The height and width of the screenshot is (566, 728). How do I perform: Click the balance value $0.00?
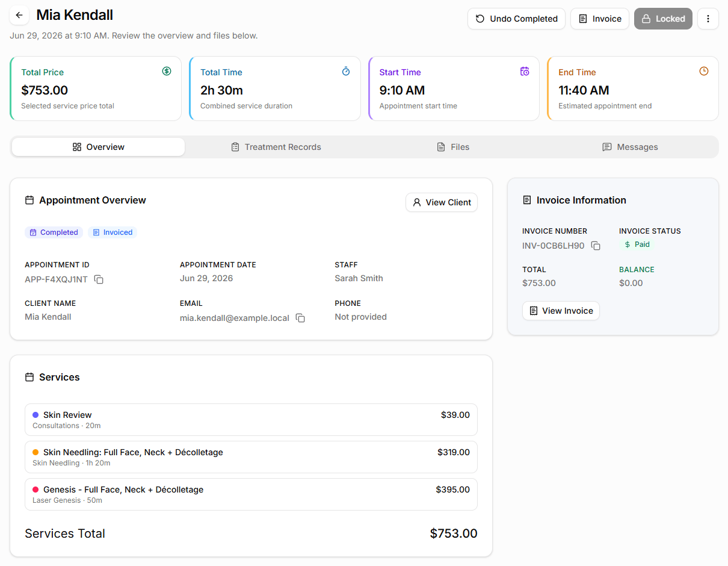point(631,283)
